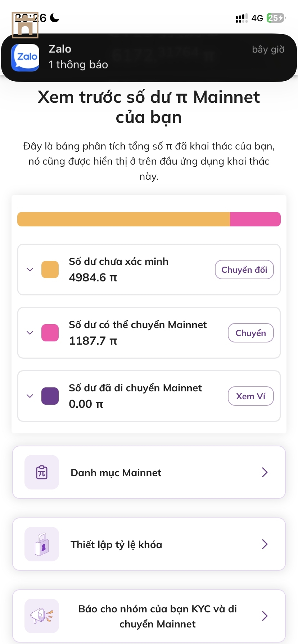Tap the pink segment of balance bar
Viewport: 298px width, 644px height.
pos(255,219)
